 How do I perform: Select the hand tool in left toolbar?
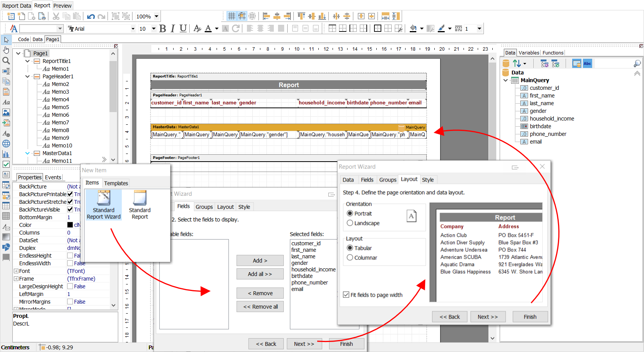(6, 50)
